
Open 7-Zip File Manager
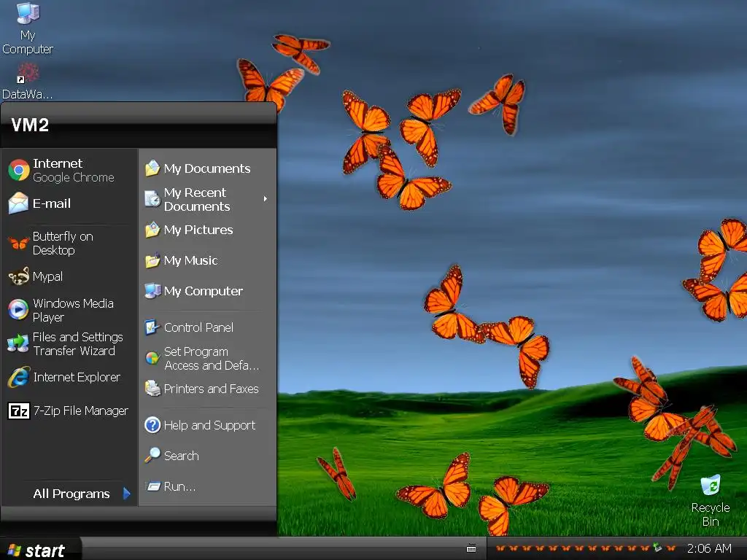tap(69, 411)
